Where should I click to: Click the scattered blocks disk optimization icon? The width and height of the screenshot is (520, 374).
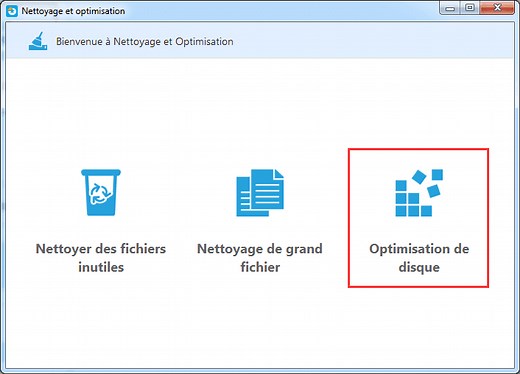click(x=419, y=193)
